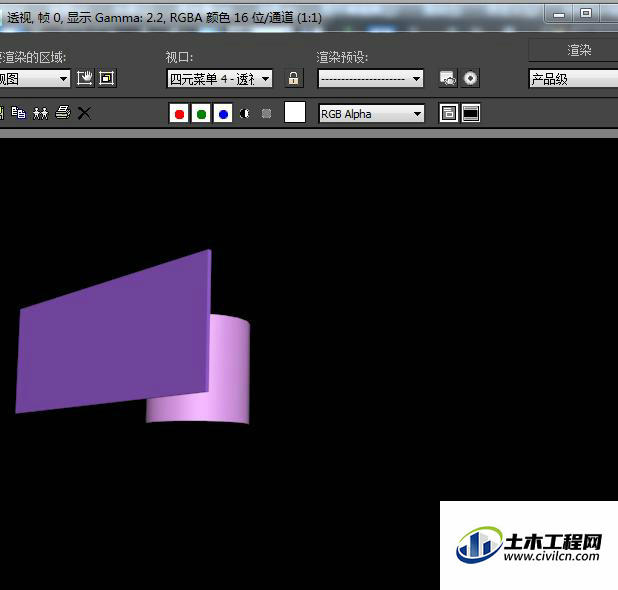The image size is (618, 590).
Task: Toggle the Display Alpha Channel icon
Action: tap(245, 114)
